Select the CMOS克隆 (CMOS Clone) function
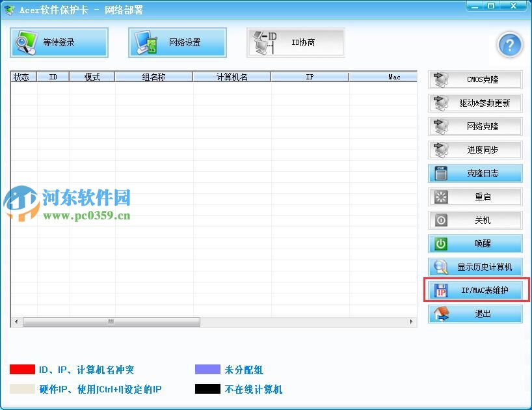Viewport: 532px width, 410px height. [474, 79]
